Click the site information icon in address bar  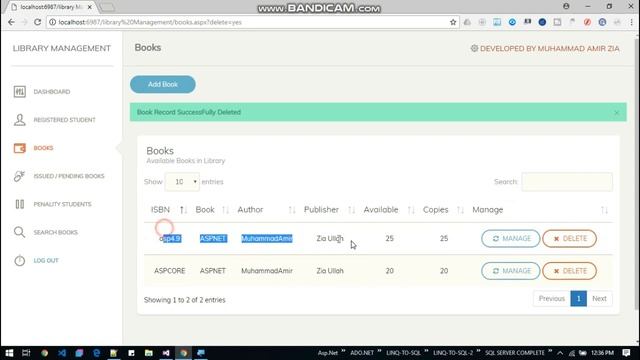coord(53,22)
